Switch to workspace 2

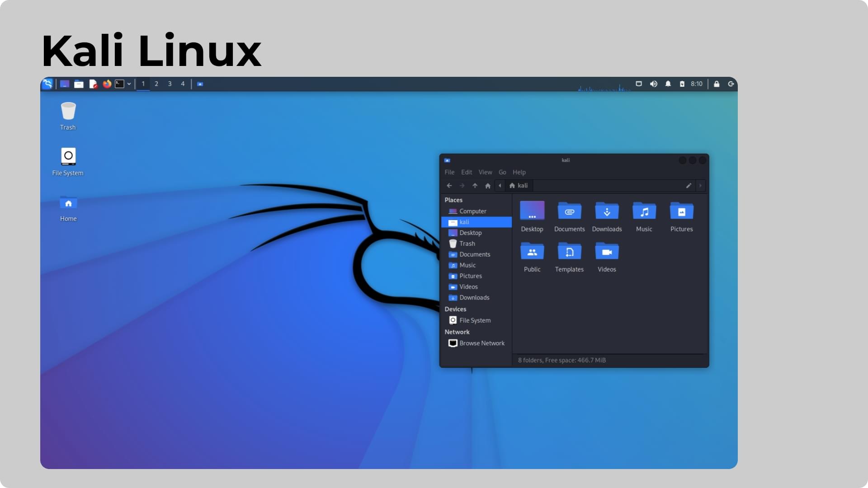pos(156,84)
